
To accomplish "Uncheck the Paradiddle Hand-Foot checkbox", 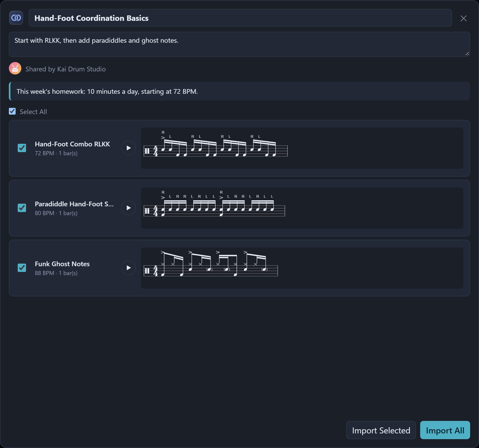I will pos(22,208).
